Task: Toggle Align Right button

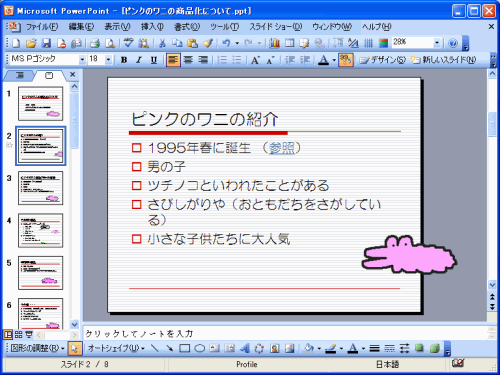Action: coord(203,60)
